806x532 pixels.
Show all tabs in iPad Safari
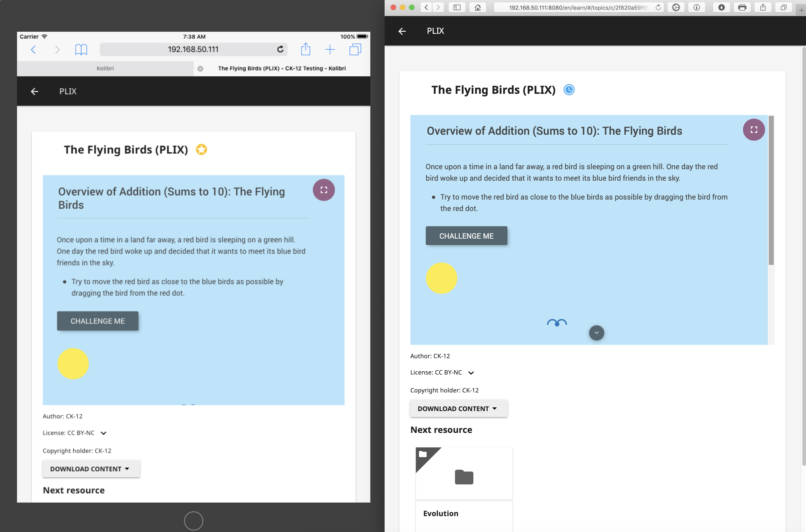(x=355, y=49)
